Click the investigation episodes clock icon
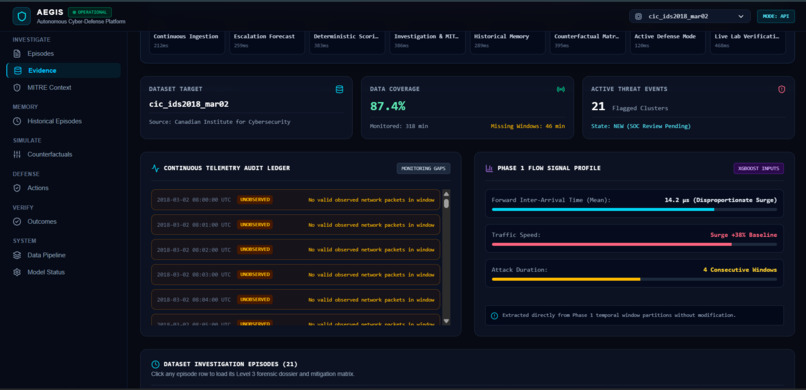Screen dimensions: 806x390 155,364
